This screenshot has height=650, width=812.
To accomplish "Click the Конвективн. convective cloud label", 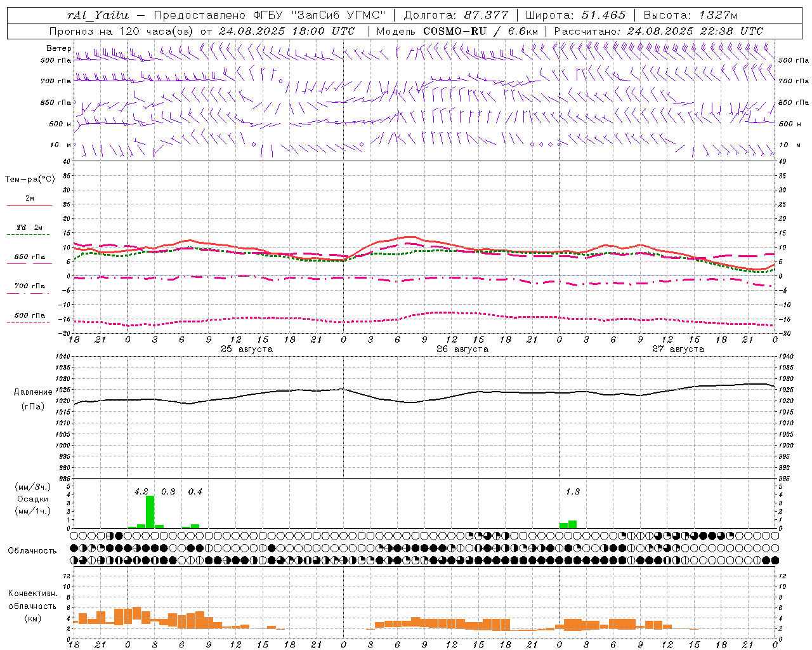I will pyautogui.click(x=32, y=594).
